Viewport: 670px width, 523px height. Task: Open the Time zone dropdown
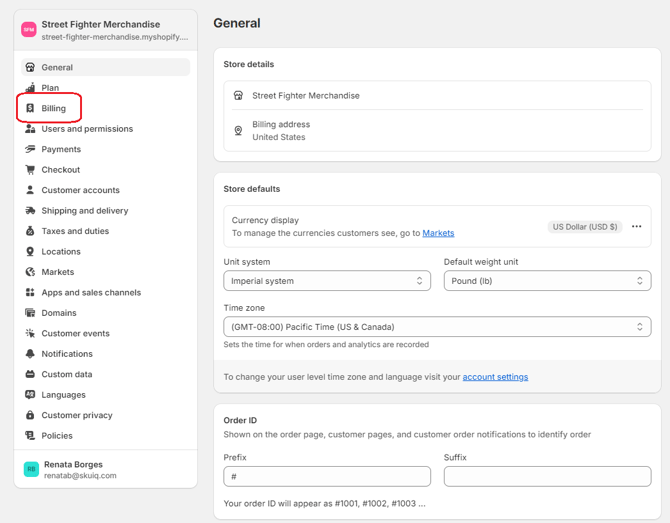pyautogui.click(x=437, y=327)
